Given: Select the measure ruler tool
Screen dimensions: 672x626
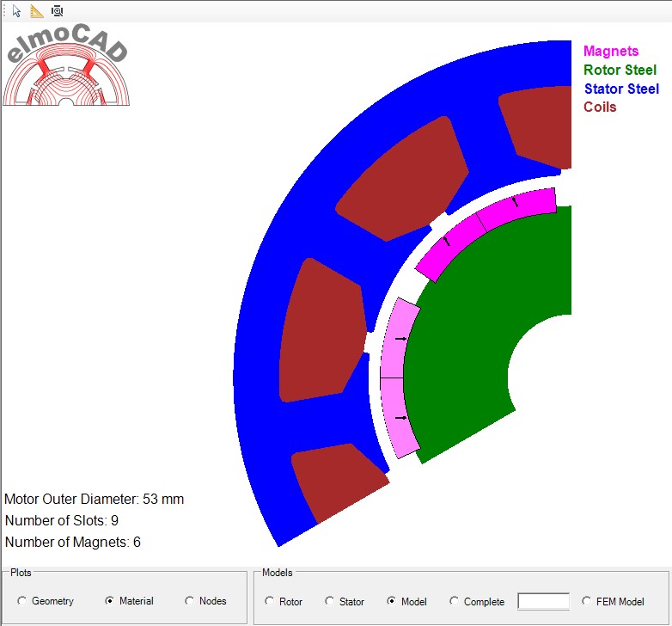Looking at the screenshot, I should click(x=37, y=11).
